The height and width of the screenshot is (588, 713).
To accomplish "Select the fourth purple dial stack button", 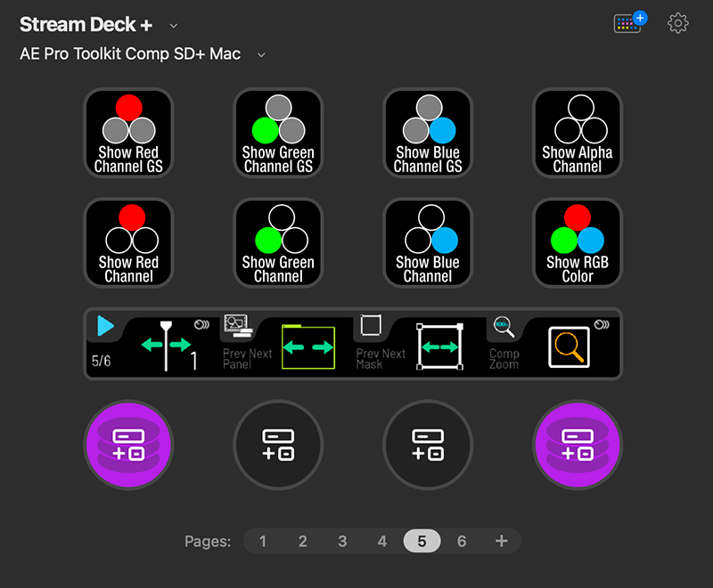I will 578,445.
